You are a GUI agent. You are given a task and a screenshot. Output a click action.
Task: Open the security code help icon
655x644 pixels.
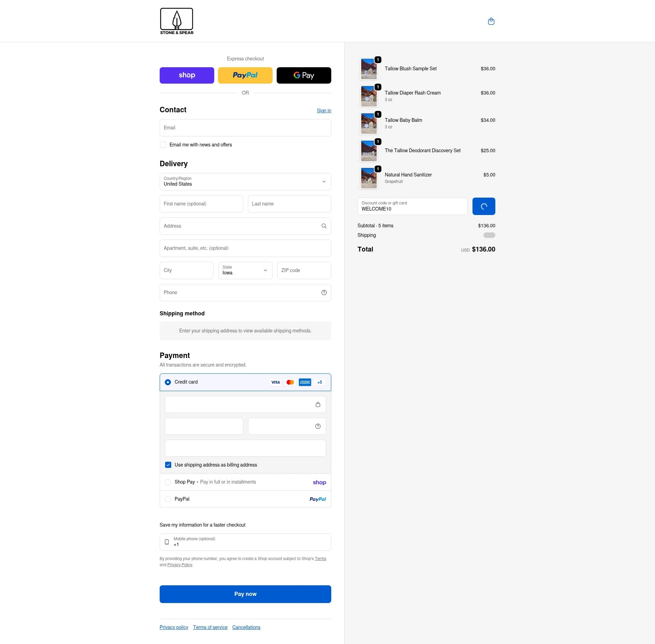point(317,426)
